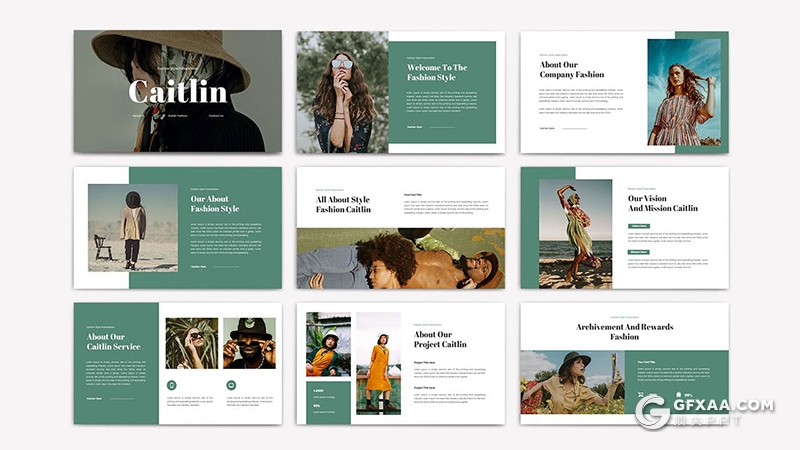Click the left round green service icon

point(172,385)
